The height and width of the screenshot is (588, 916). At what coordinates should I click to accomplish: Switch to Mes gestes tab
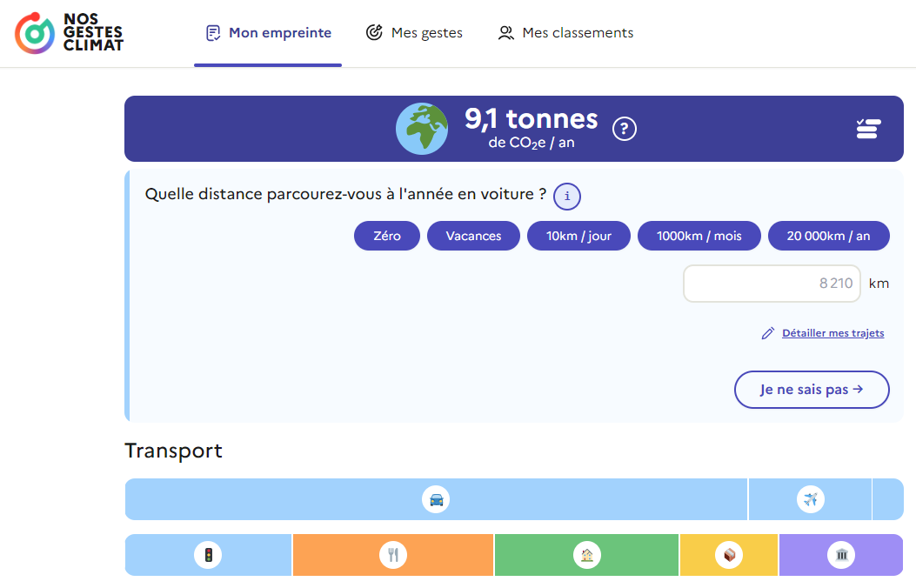(x=414, y=33)
